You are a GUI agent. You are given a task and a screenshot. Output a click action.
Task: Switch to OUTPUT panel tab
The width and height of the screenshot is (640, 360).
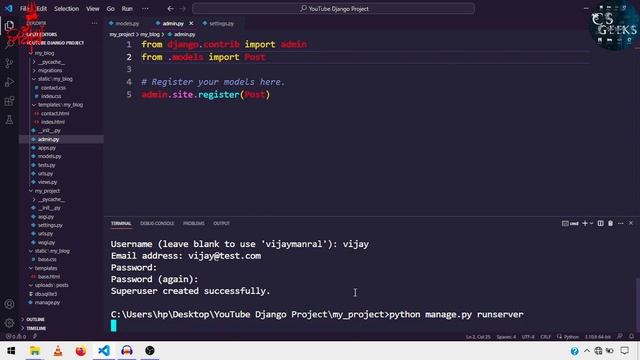tap(222, 223)
